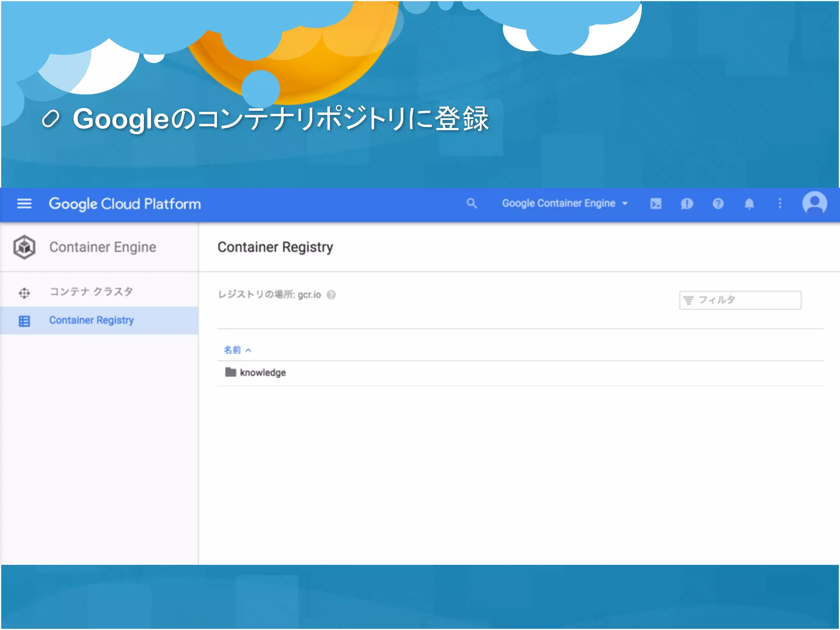The image size is (840, 630).
Task: Click the search magnifier icon
Action: click(x=472, y=203)
